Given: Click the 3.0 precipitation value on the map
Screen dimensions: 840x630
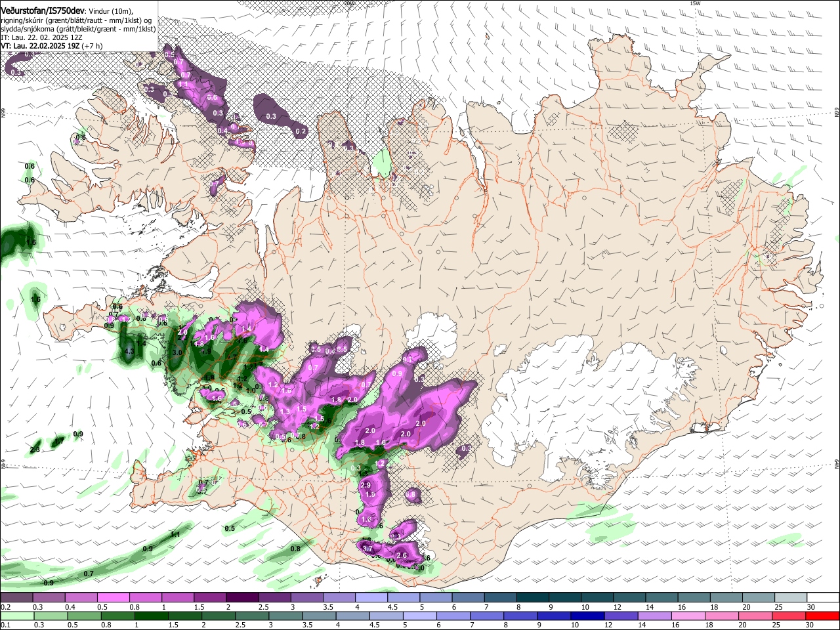Looking at the screenshot, I should (177, 352).
